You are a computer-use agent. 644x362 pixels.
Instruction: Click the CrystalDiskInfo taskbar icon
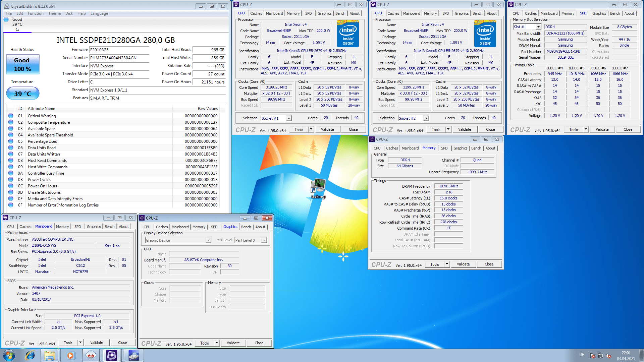point(133,355)
